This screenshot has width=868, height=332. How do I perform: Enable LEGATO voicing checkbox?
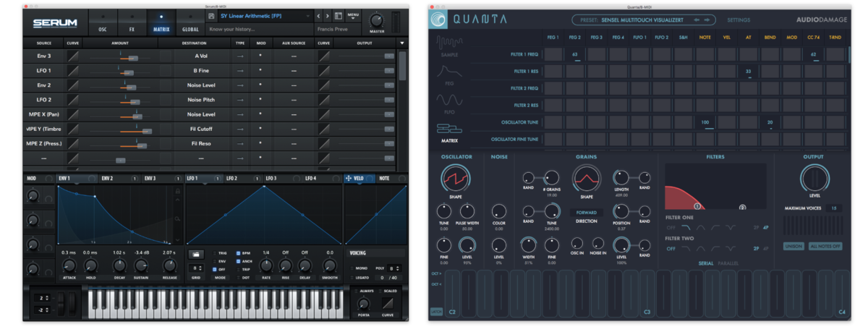pyautogui.click(x=352, y=277)
